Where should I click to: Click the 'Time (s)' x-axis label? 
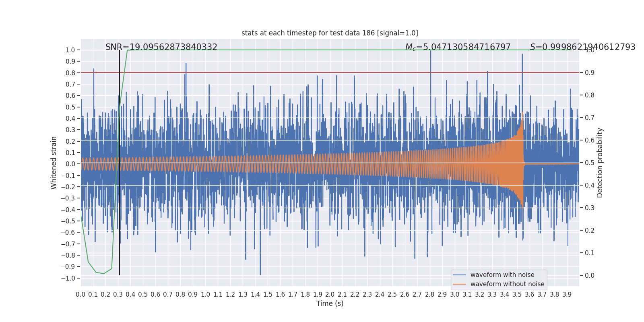pos(330,303)
